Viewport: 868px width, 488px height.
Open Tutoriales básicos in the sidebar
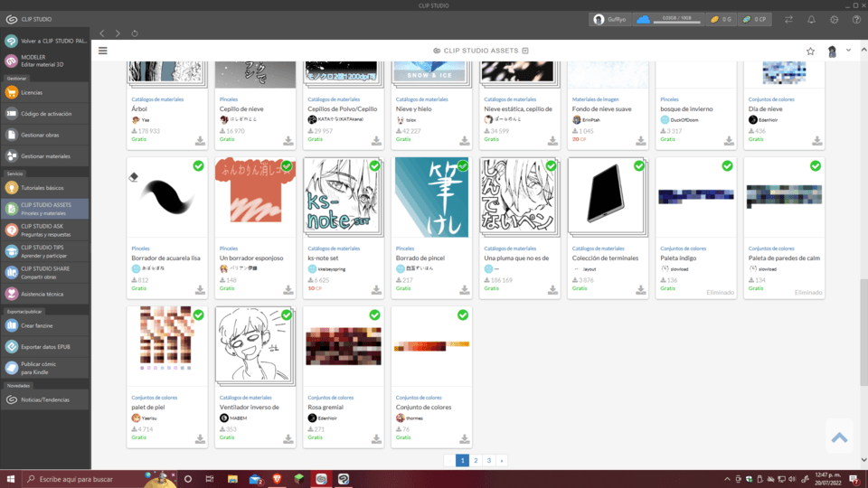45,188
